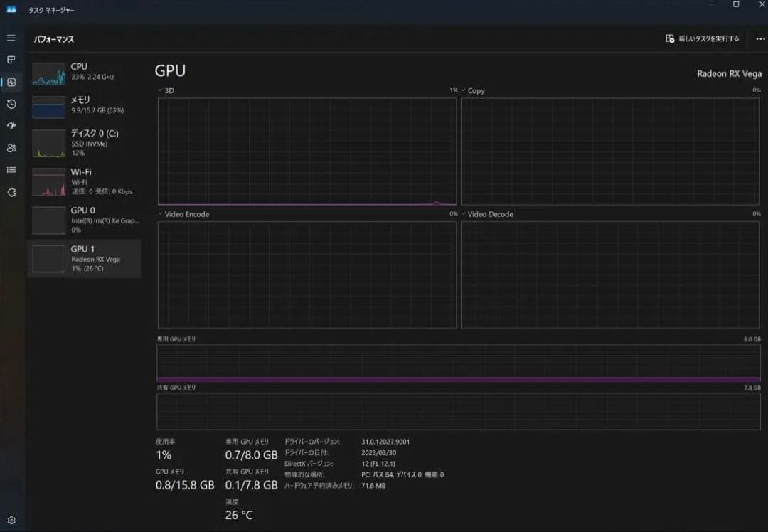Select the メモリ entry in the sidebar
768x532 pixels.
coord(85,106)
